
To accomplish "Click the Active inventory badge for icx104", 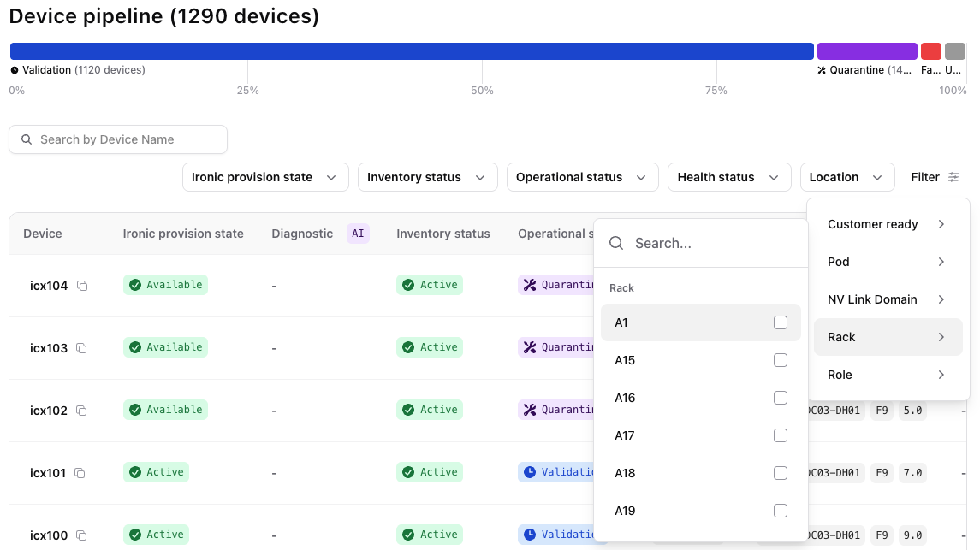I will [x=430, y=285].
